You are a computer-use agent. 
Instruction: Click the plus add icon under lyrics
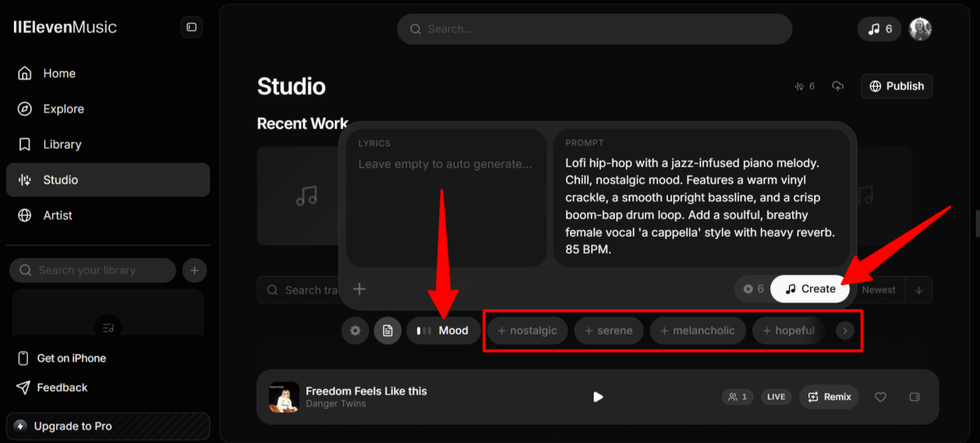point(359,289)
